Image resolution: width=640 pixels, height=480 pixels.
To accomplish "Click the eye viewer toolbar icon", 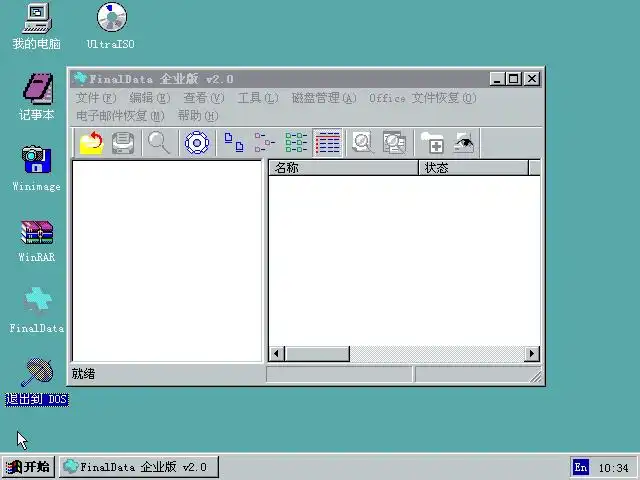I will point(464,142).
